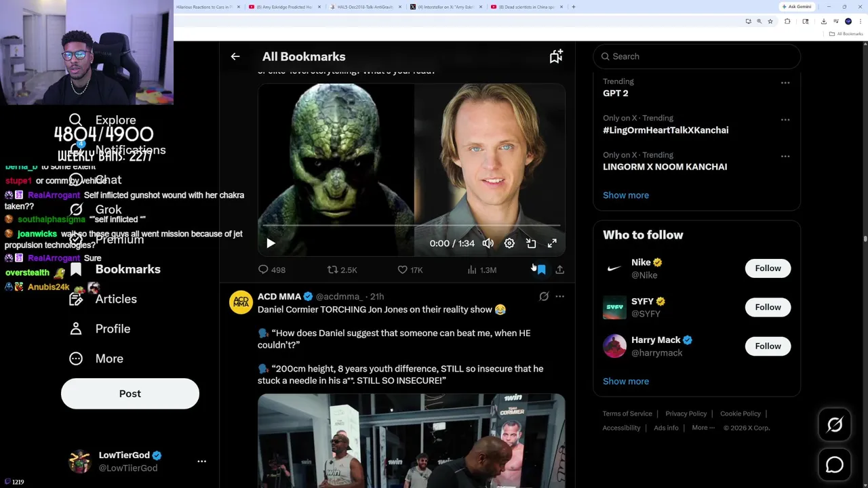Open more options on ACD MMA post
The width and height of the screenshot is (868, 488).
coord(559,296)
